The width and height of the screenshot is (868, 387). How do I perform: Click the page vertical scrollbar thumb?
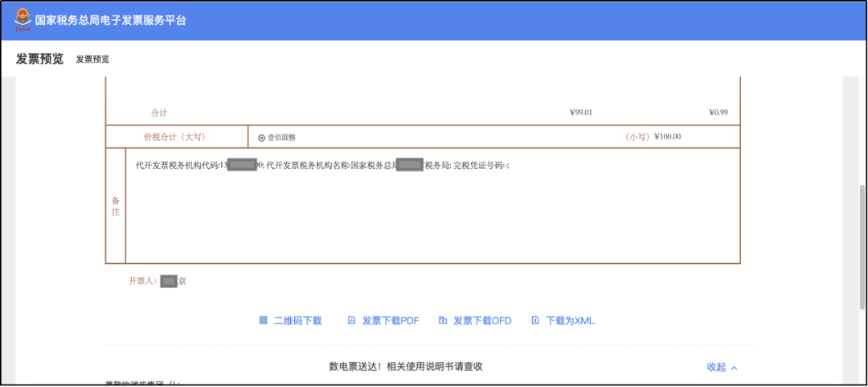click(862, 246)
